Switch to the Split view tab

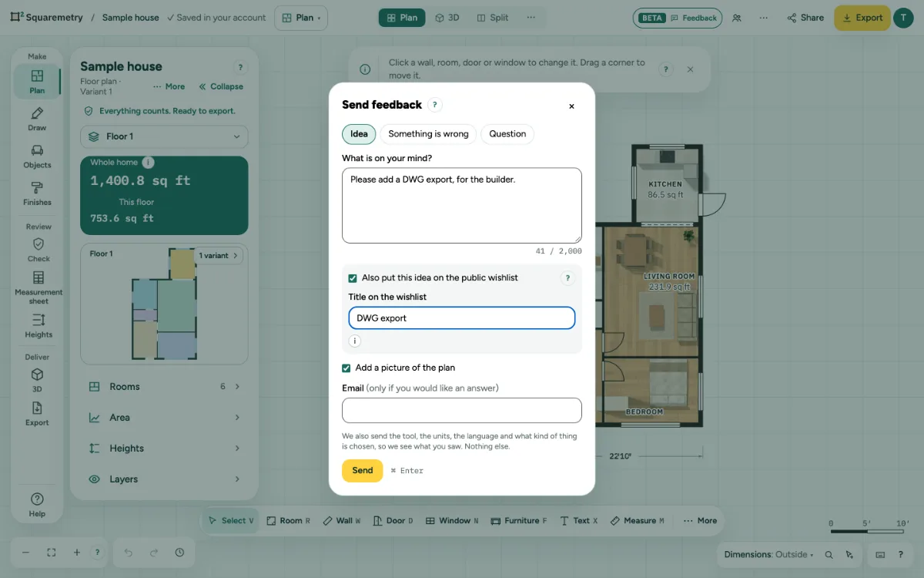[x=492, y=18]
